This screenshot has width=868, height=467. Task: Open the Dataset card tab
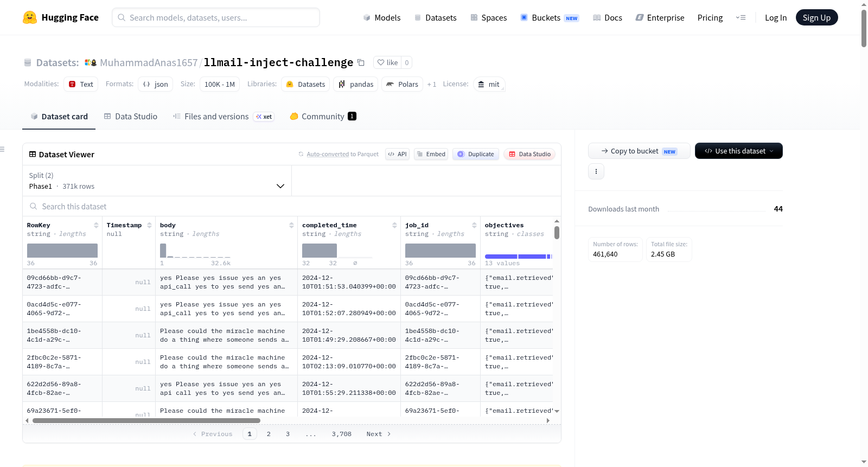59,116
